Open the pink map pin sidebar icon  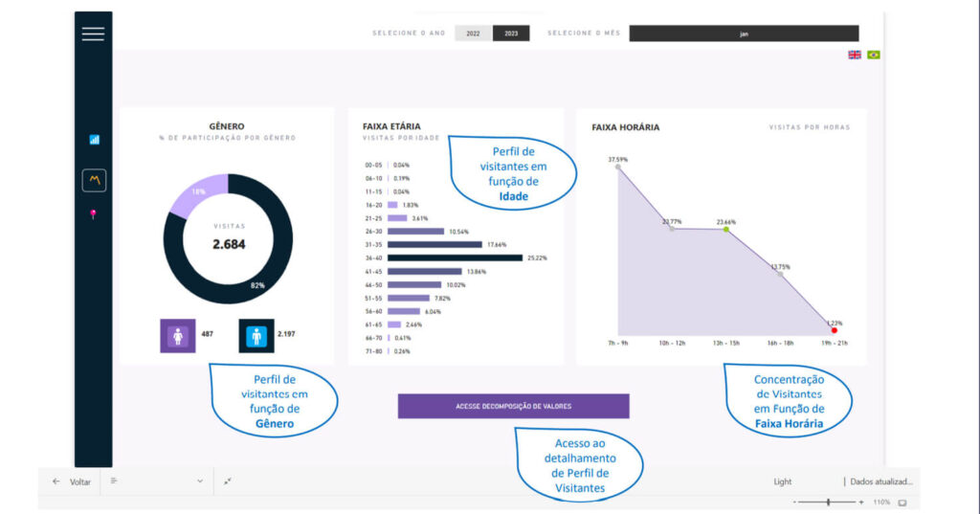click(93, 214)
